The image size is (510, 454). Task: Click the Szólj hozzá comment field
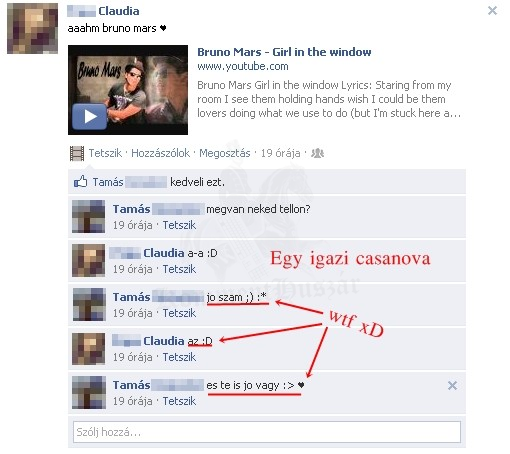point(267,432)
